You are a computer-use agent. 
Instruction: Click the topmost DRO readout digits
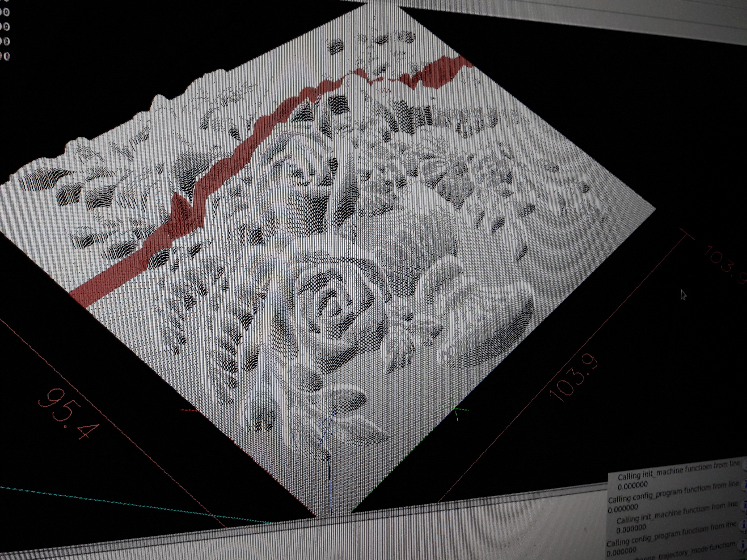5,12
